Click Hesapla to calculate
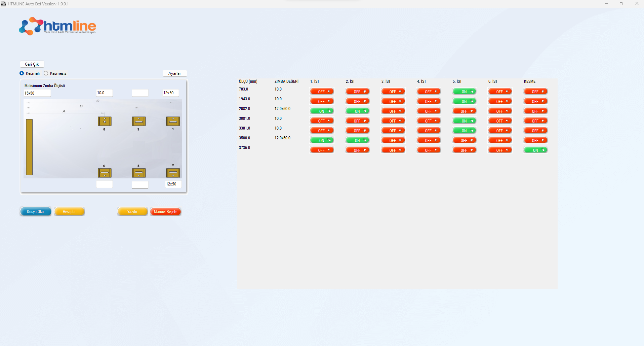 69,212
